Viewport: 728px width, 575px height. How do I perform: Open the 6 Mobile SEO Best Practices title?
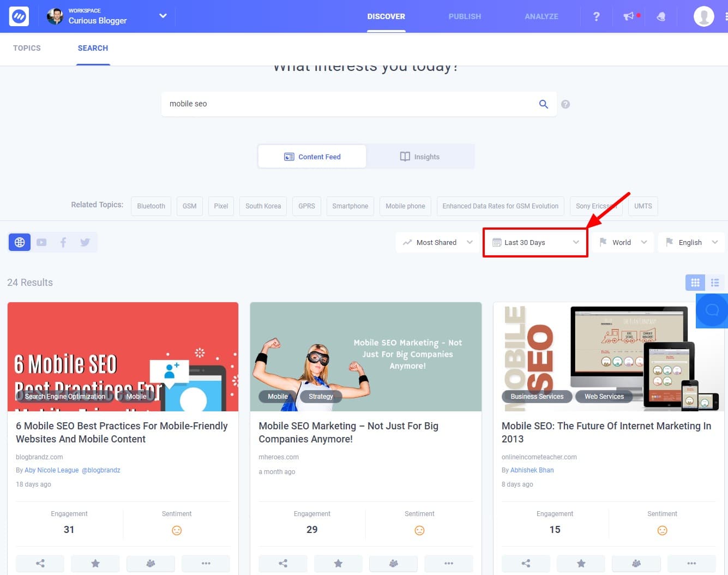click(x=122, y=433)
